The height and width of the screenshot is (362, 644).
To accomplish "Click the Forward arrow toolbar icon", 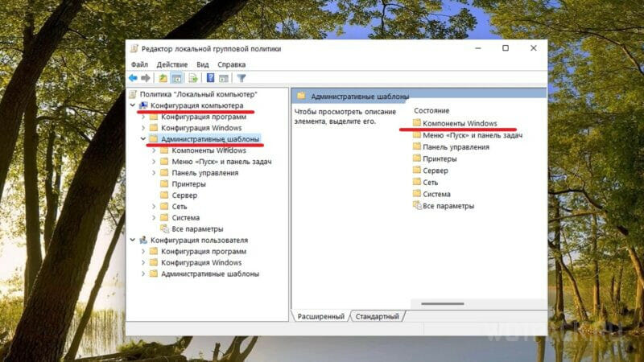I will tap(146, 78).
